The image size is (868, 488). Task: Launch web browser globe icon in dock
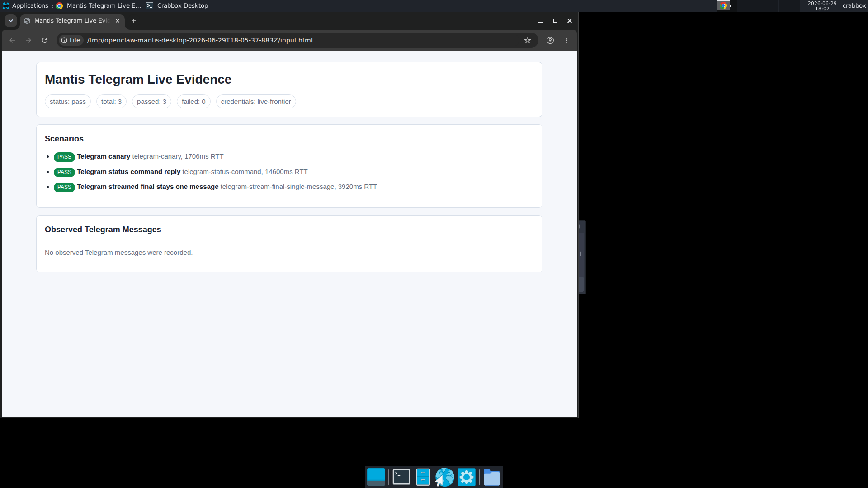(x=445, y=477)
